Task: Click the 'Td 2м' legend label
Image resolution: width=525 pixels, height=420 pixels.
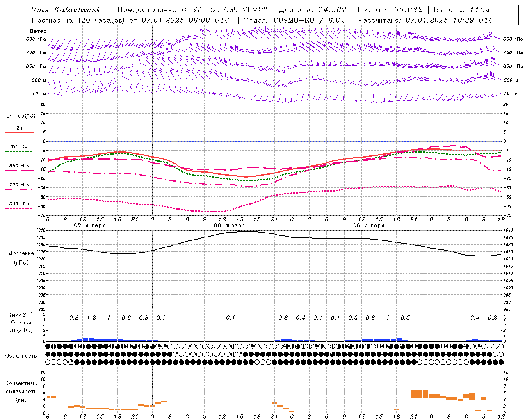Action: (19, 147)
